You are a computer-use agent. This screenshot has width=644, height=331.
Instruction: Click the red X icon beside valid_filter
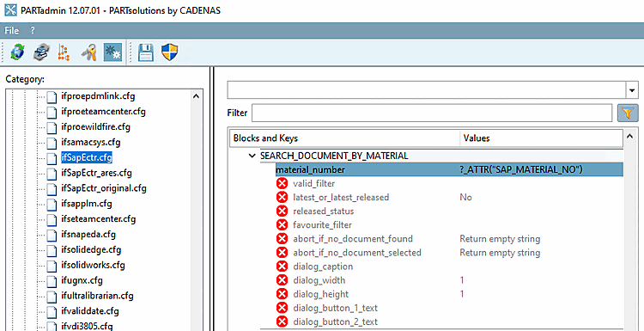click(282, 183)
